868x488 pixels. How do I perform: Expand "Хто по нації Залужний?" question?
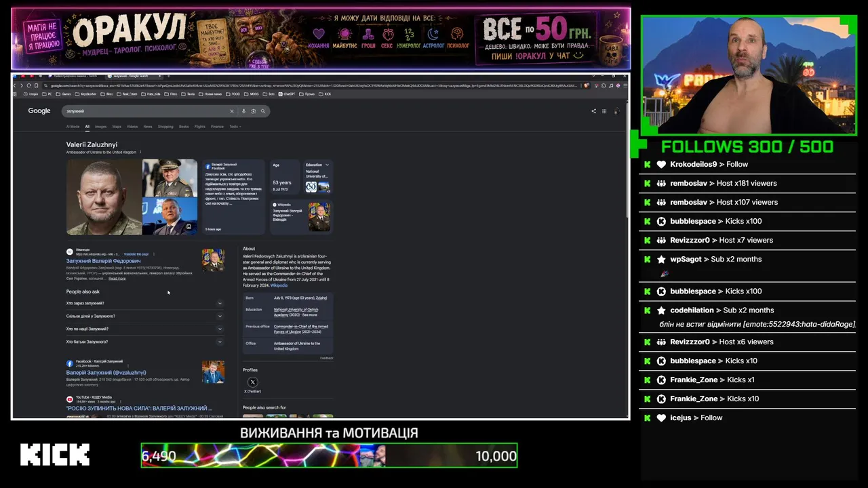point(144,329)
